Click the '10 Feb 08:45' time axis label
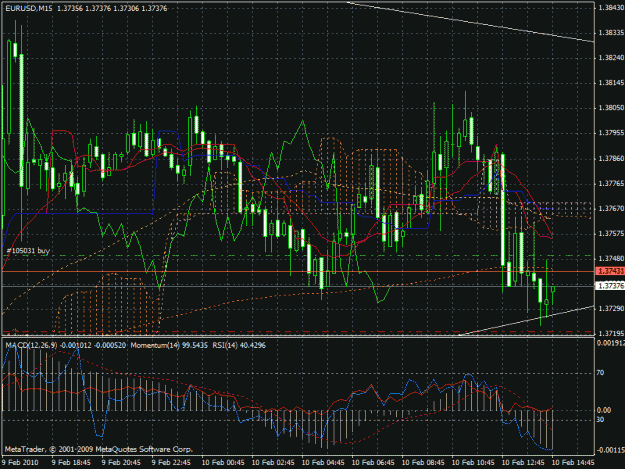Screen dimensions: 625x469 tap(423, 462)
